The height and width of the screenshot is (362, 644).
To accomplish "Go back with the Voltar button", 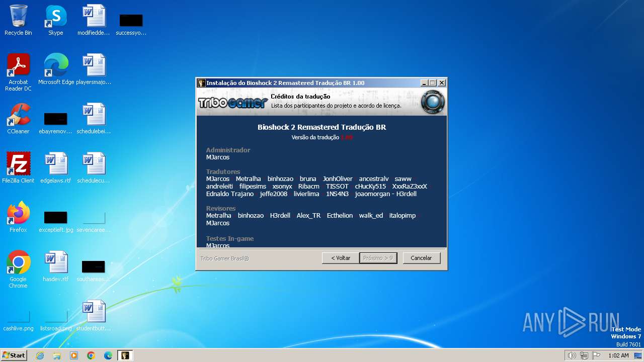I will (x=341, y=258).
